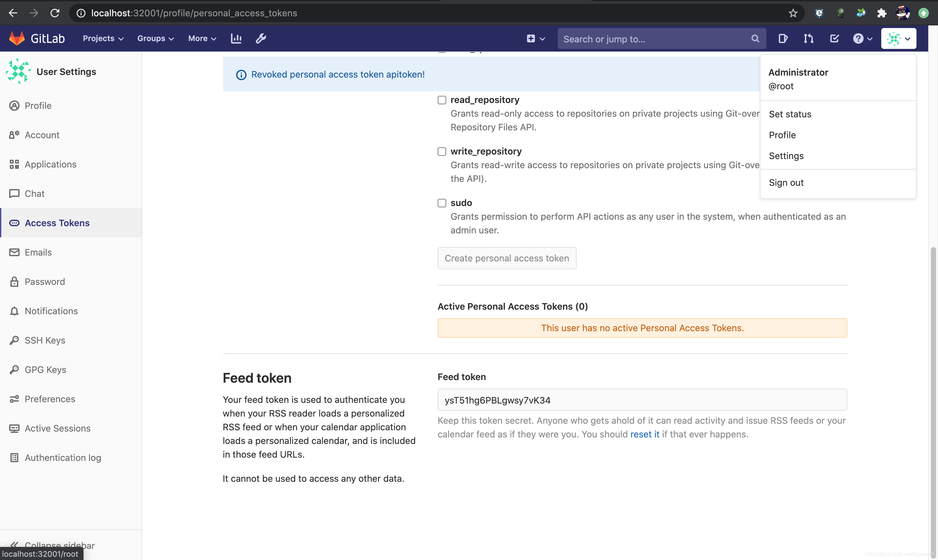Click the User Settings avatar in sidebar
This screenshot has height=560, width=938.
pyautogui.click(x=18, y=71)
